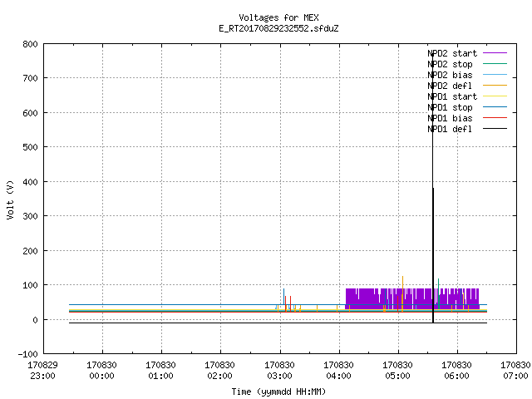Screen dimensions: 532x399
Task: Select the NPD1 bias legend entry
Action: tap(450, 118)
